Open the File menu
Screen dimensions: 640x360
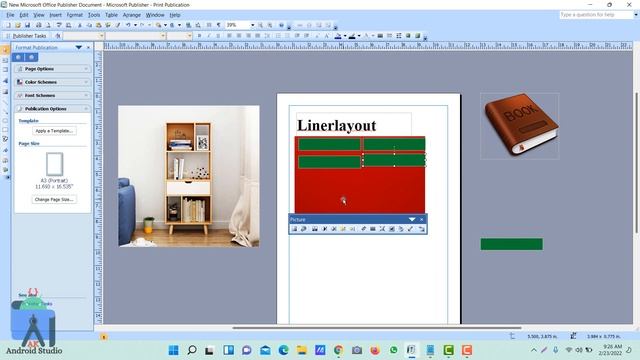(x=10, y=15)
